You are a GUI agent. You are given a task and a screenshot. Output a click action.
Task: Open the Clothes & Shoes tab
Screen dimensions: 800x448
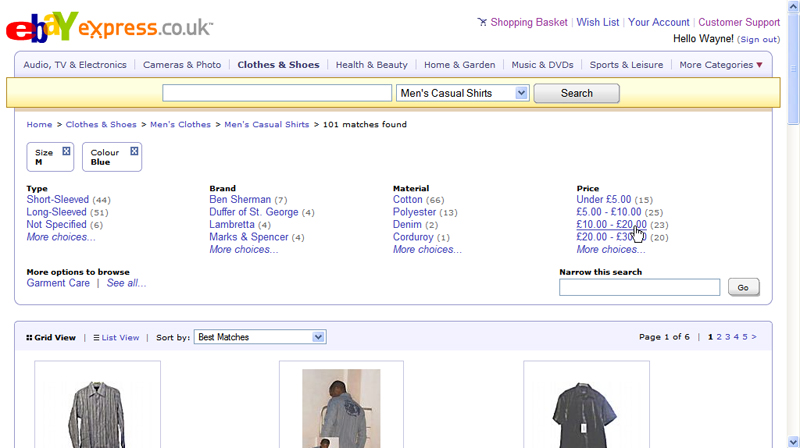(278, 65)
